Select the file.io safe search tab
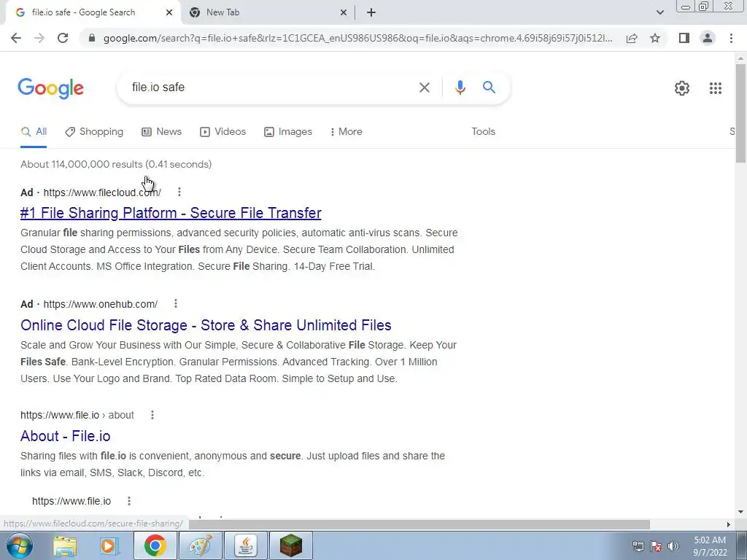This screenshot has height=560, width=747. coord(93,12)
